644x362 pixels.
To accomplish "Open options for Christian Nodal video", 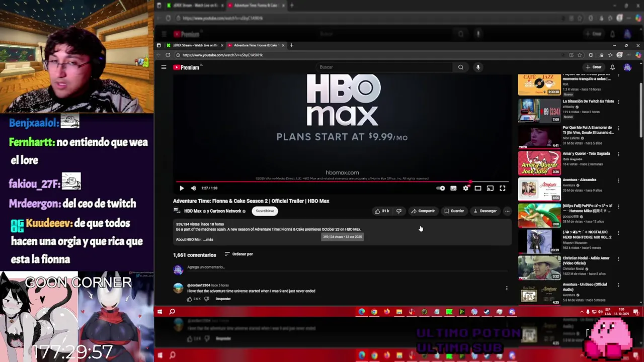I will tap(618, 258).
